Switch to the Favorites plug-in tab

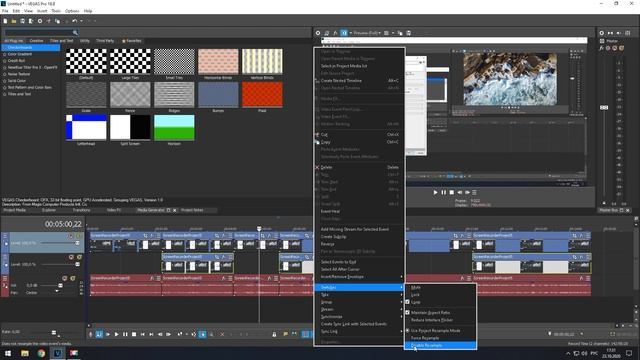131,41
